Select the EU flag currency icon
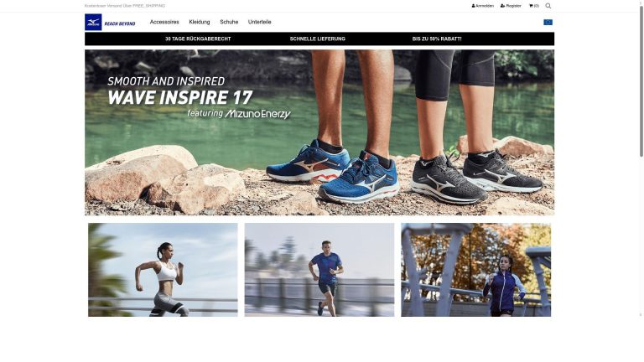The image size is (644, 362). [548, 22]
